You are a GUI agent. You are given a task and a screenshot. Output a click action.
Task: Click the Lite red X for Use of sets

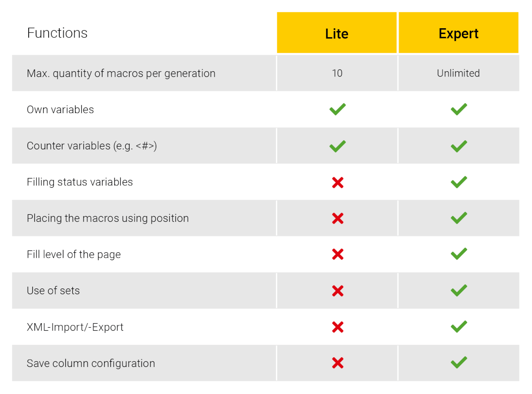point(338,291)
